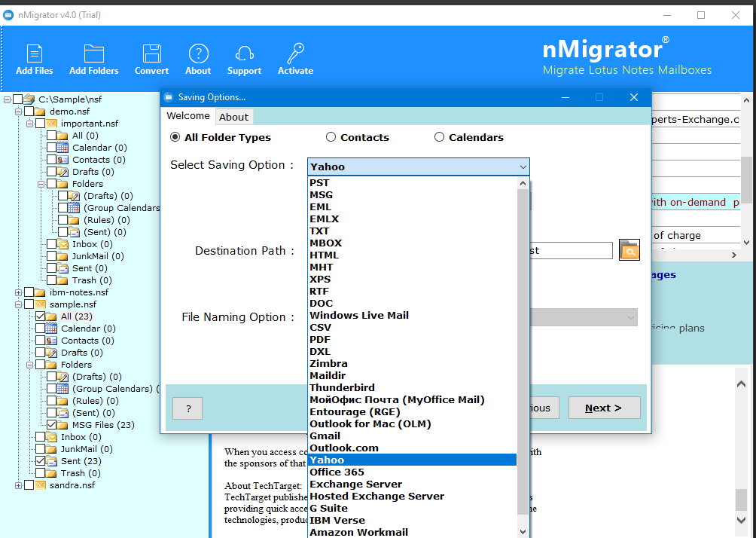This screenshot has width=756, height=538.
Task: Click calendar icon beside Calendar (0) under important.nsf
Action: [62, 148]
